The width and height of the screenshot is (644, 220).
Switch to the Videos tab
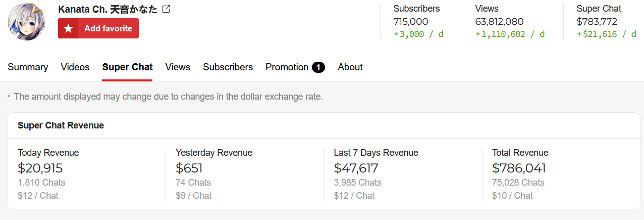(x=75, y=67)
